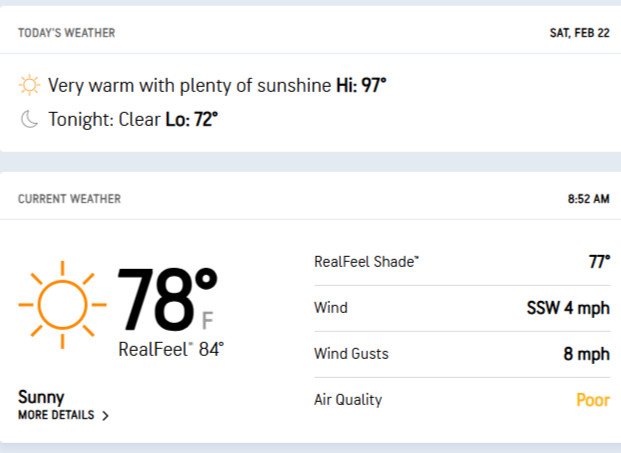Click the small sun icon beside today's forecast
The image size is (621, 453).
pos(29,85)
